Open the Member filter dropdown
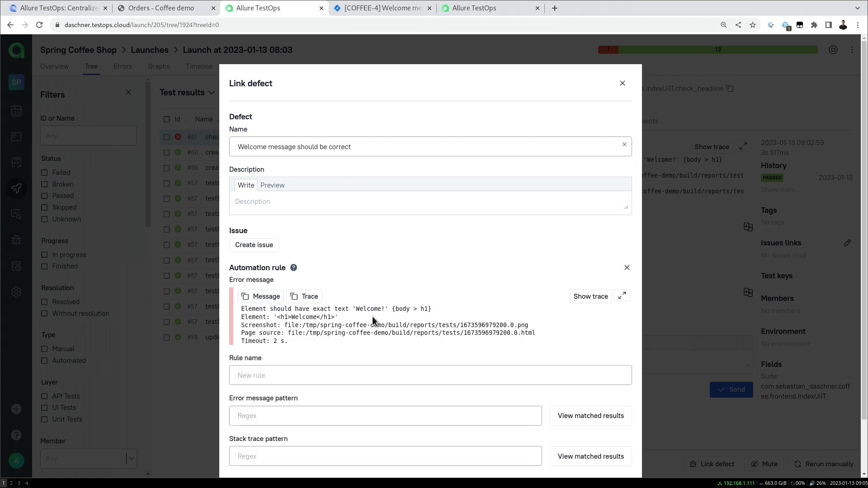The height and width of the screenshot is (488, 868). pos(131,459)
